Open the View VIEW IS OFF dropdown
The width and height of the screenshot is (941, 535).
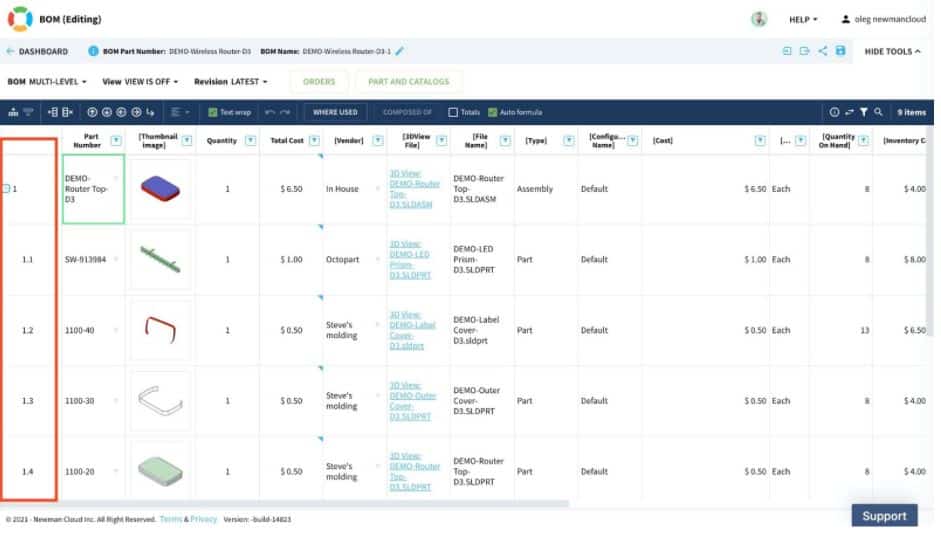(x=140, y=82)
